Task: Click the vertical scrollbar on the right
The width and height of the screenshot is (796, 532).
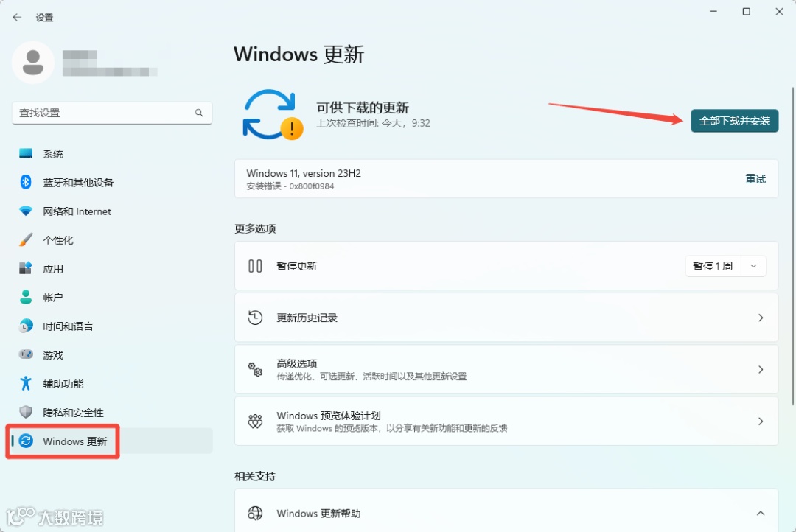Action: click(x=793, y=246)
